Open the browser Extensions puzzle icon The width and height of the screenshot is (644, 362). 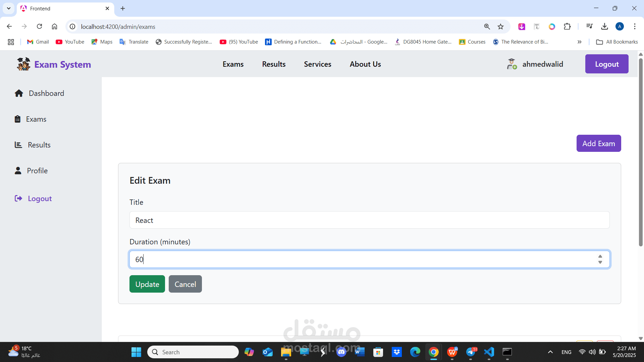pos(567,26)
